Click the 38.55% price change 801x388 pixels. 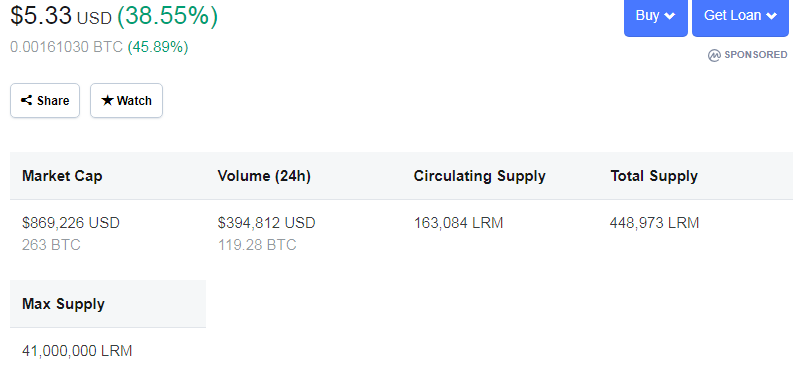168,15
